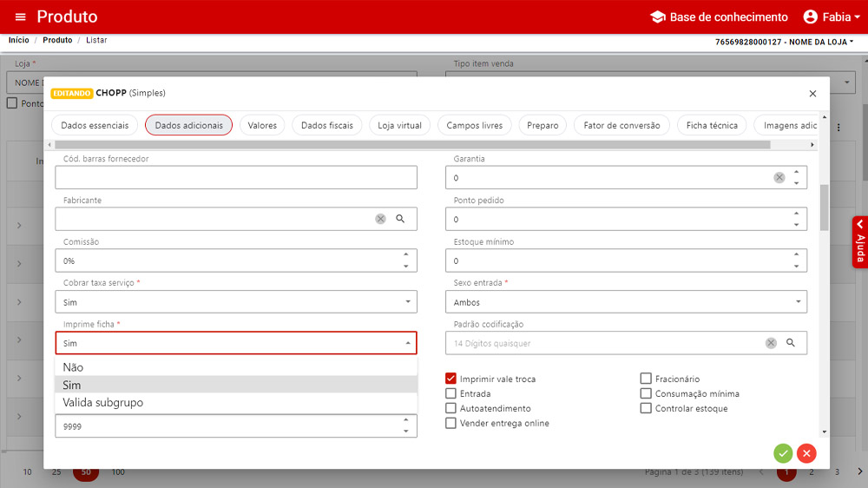868x488 pixels.
Task: Uncheck Imprimir vale troca checkbox
Action: coord(450,379)
